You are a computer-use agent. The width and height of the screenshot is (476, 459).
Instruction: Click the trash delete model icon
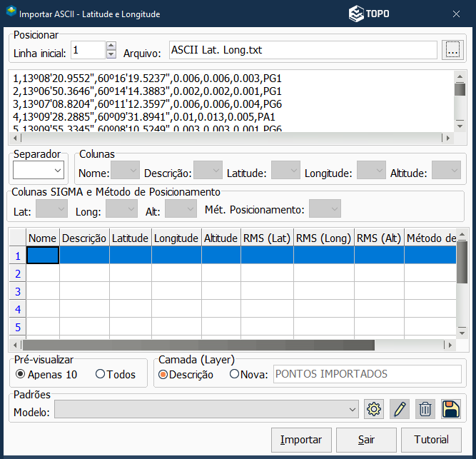(x=425, y=409)
